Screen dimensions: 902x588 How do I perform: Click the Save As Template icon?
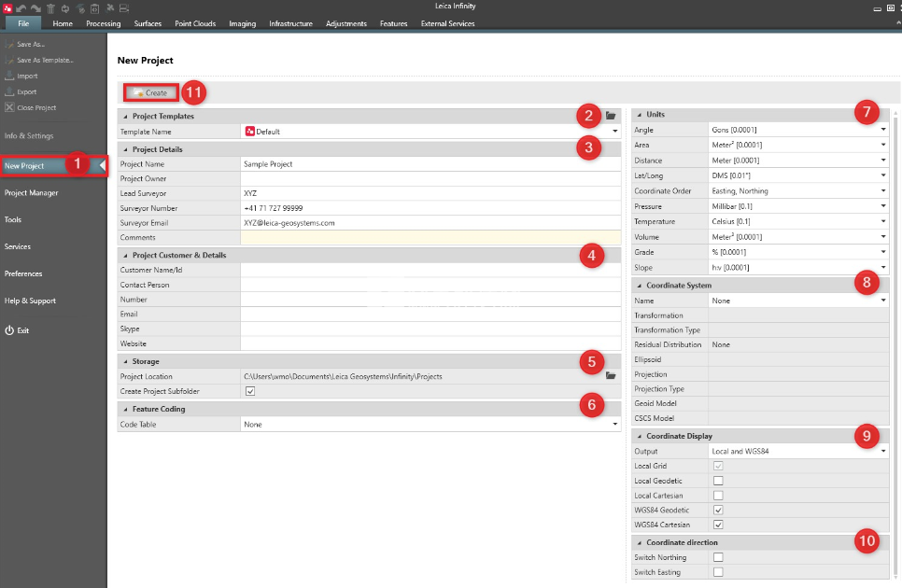(x=9, y=60)
